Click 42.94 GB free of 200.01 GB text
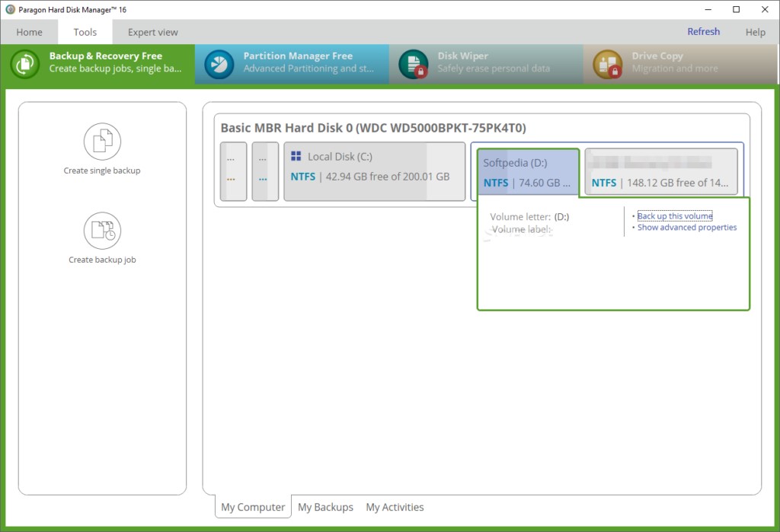 (x=388, y=177)
